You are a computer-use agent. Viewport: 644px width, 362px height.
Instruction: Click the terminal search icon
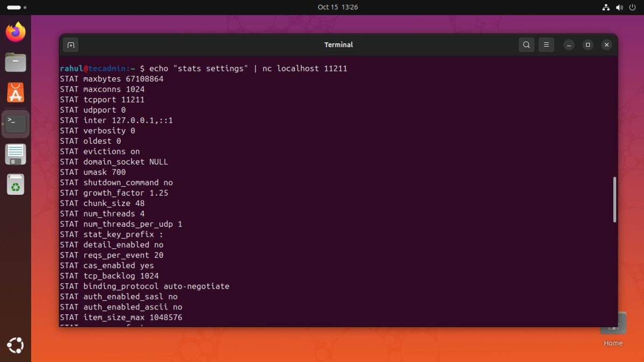click(x=526, y=45)
